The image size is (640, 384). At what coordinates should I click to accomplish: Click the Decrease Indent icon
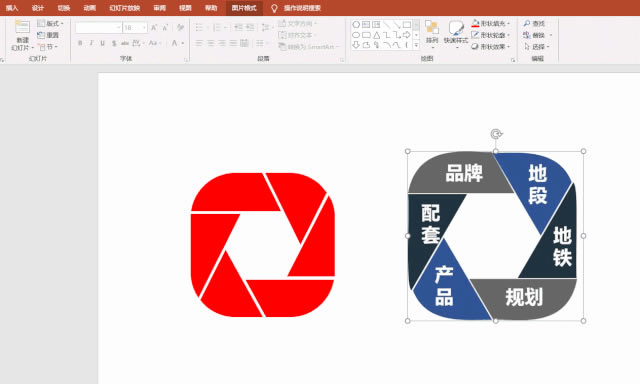(x=239, y=27)
